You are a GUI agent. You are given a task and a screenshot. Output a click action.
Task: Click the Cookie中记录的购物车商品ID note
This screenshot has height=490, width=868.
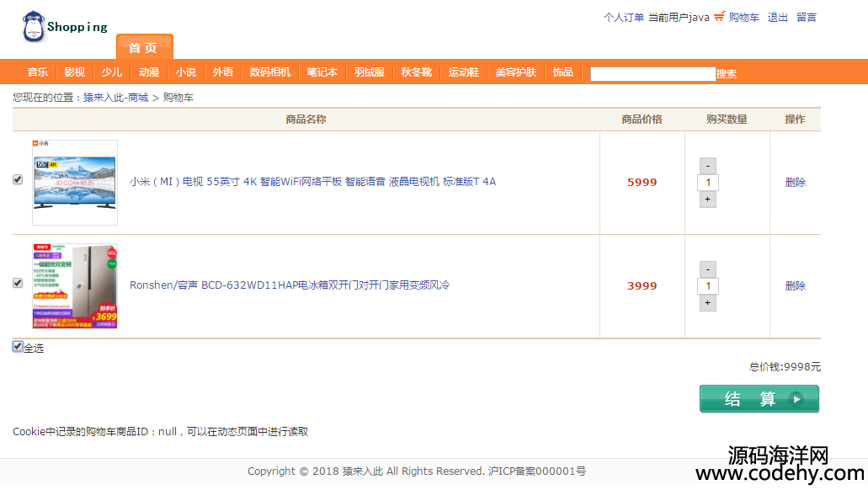click(161, 431)
